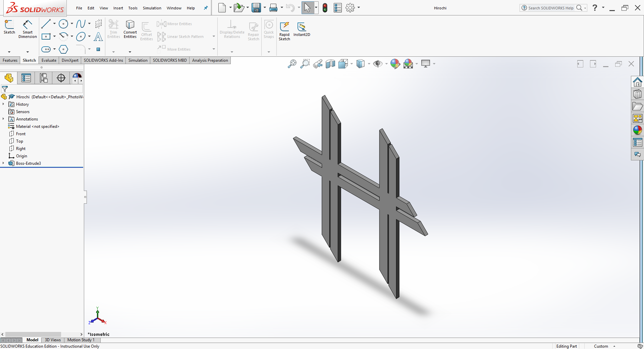Image resolution: width=644 pixels, height=349 pixels.
Task: Open Rectangle tool dropdown arrow
Action: (x=54, y=36)
